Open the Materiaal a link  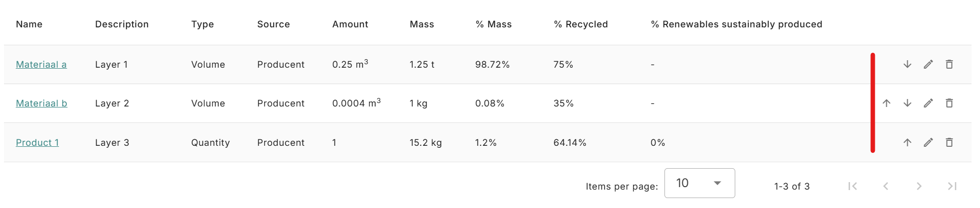tap(41, 64)
